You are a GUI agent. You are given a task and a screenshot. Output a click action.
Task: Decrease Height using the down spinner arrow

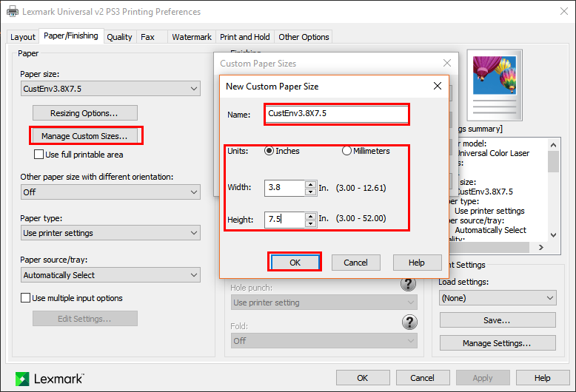(311, 223)
